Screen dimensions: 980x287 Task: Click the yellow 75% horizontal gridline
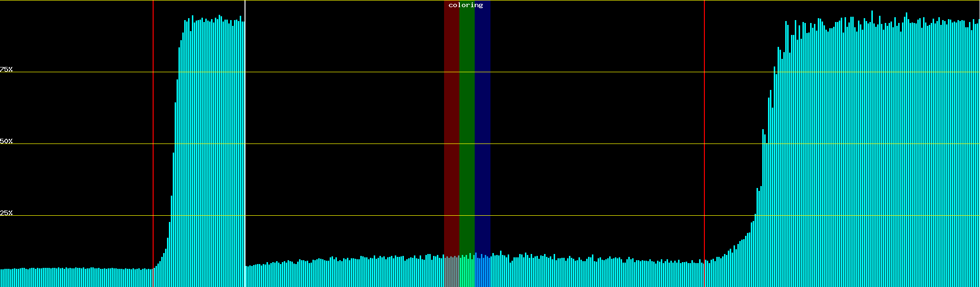335,72
